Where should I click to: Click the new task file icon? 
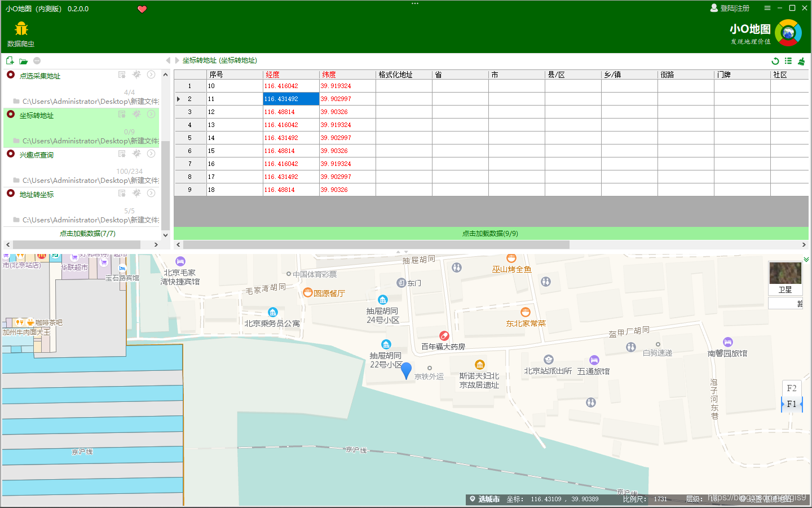pyautogui.click(x=10, y=60)
